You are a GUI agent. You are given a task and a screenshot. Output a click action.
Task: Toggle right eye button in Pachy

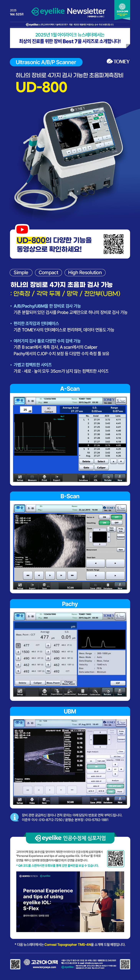pos(19,616)
